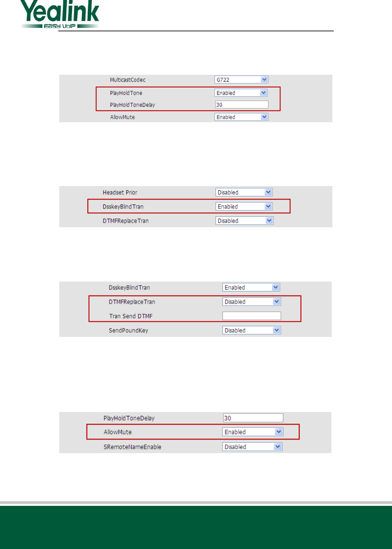The width and height of the screenshot is (392, 549).
Task: Expand the PlayHoldTone Enabled dropdown
Action: tap(241, 93)
